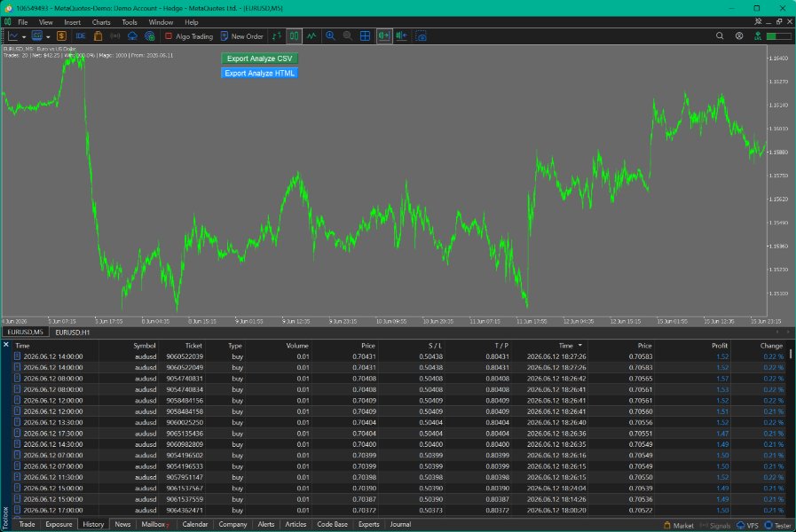This screenshot has height=532, width=796.
Task: Open the Strategy Tester from status bar
Action: point(777,526)
